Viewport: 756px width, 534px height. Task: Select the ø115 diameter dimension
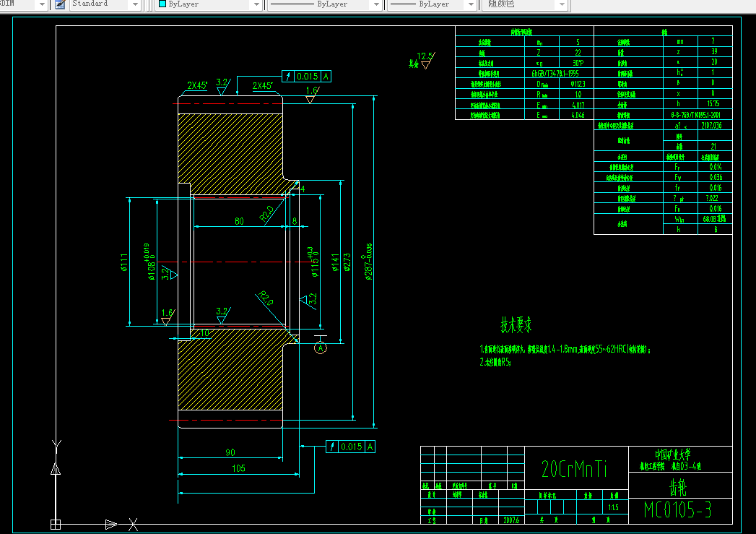[314, 262]
